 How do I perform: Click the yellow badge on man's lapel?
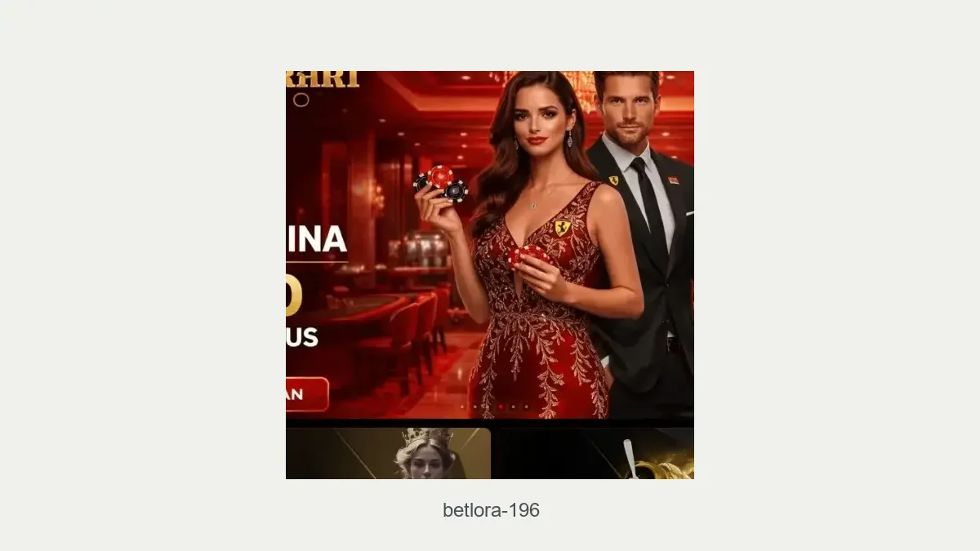coord(613,180)
